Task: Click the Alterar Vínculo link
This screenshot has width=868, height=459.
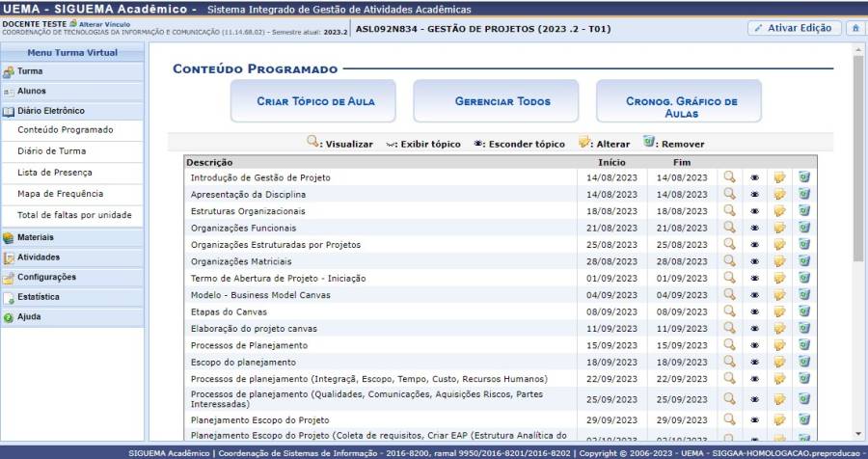Action: [x=104, y=23]
